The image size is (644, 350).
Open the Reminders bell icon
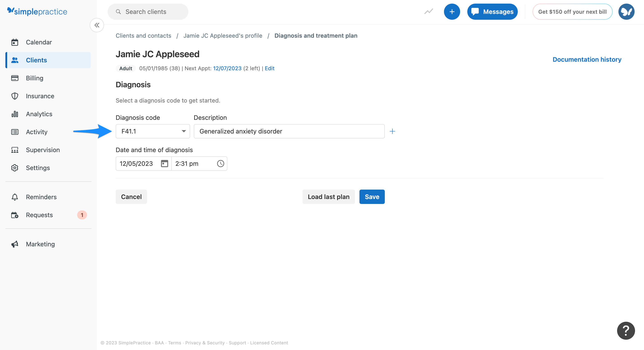tap(15, 197)
